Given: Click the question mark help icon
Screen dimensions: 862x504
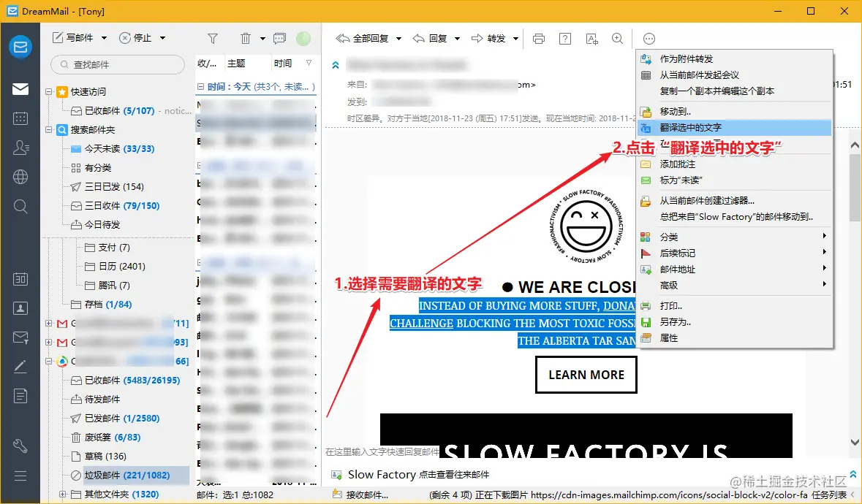Looking at the screenshot, I should tap(564, 39).
